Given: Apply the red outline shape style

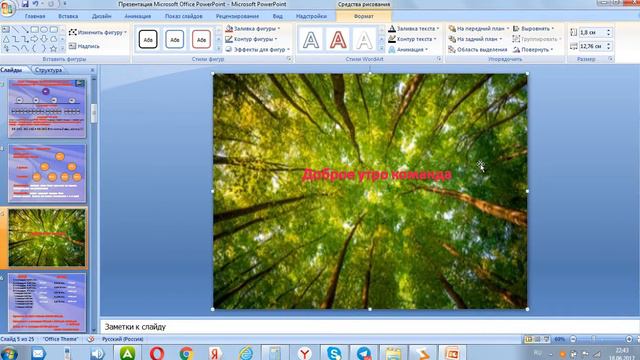Looking at the screenshot, I should click(x=201, y=40).
